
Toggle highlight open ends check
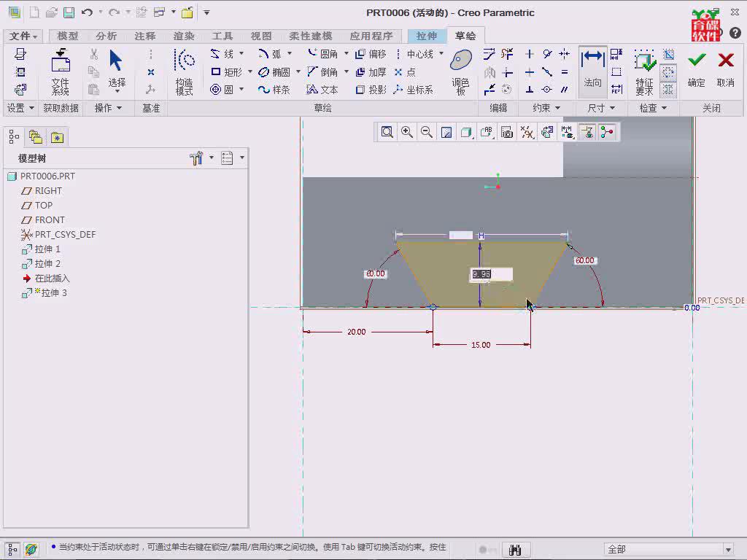tap(668, 72)
